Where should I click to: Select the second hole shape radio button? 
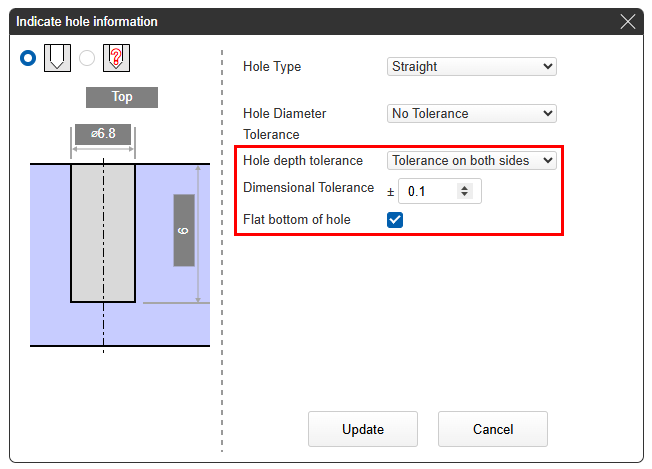[x=87, y=58]
